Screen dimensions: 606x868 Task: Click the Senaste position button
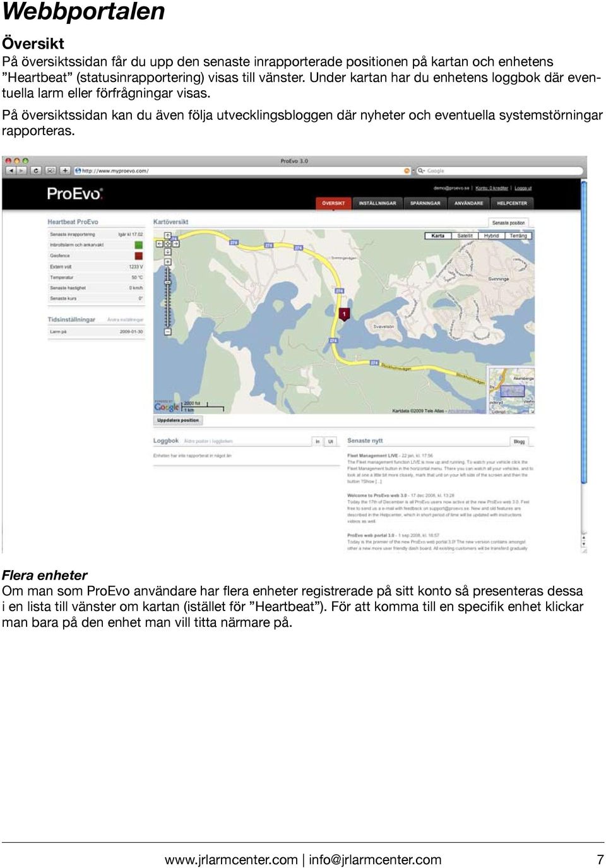click(x=509, y=223)
